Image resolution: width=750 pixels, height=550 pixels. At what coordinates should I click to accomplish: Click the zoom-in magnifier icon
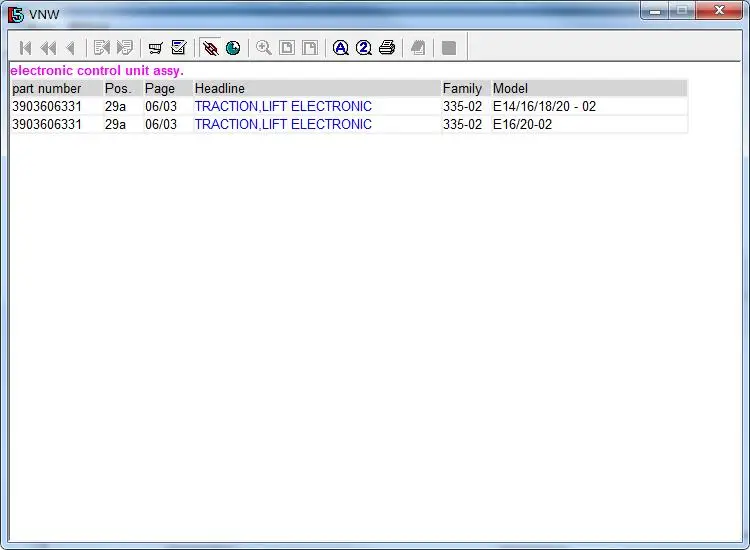tap(264, 48)
